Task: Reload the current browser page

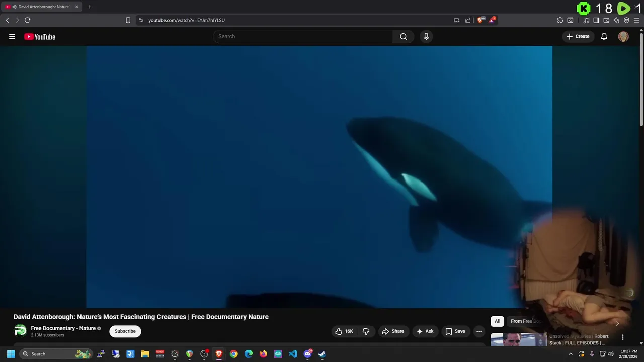Action: tap(27, 20)
